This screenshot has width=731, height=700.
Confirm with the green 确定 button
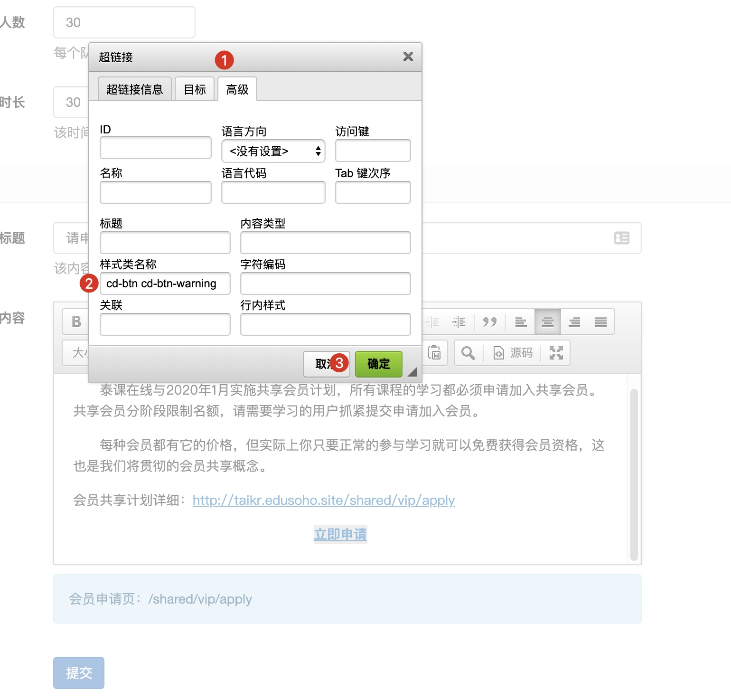[379, 364]
